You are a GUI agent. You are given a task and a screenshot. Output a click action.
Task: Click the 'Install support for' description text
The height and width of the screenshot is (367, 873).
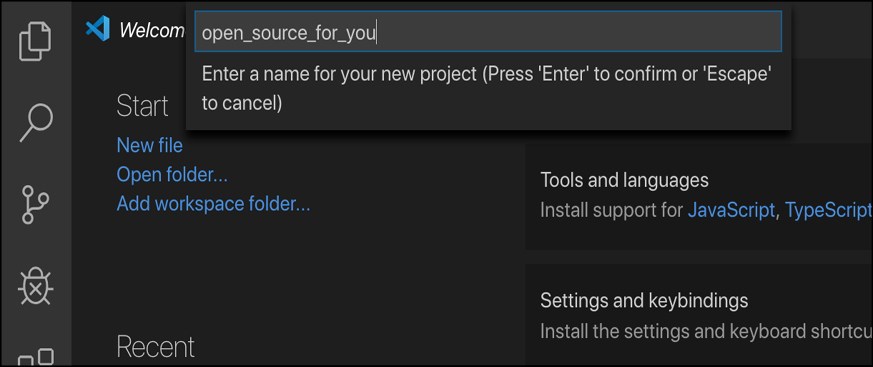611,211
